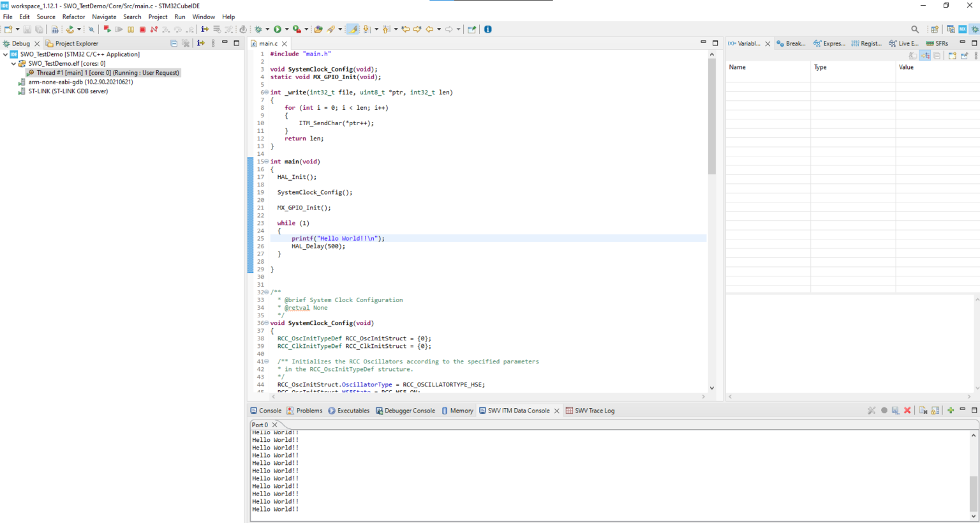This screenshot has height=523, width=980.
Task: Toggle Show Logical Structure in Variables view
Action: 925,55
